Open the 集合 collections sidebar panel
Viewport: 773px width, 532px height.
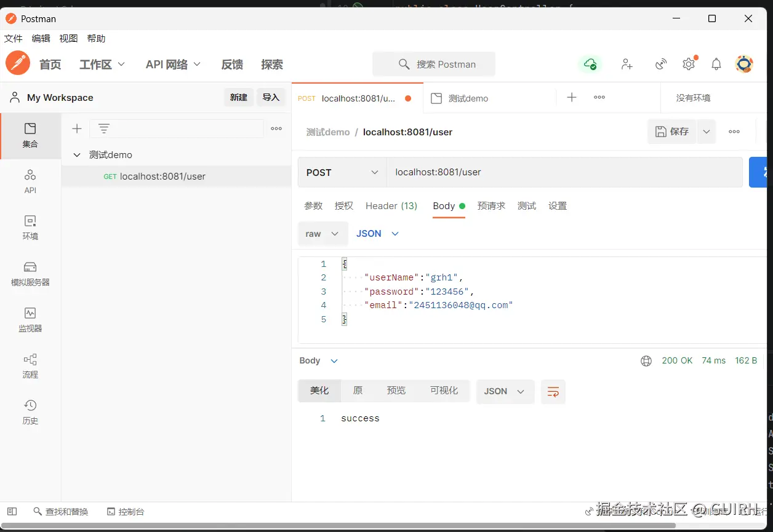pos(30,135)
